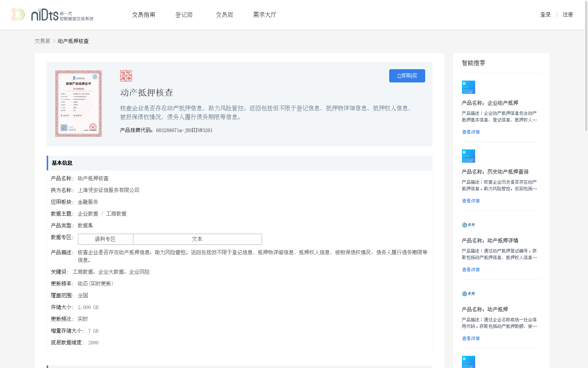Image resolution: width=588 pixels, height=368 pixels.
Task: Click the 金融服务 application field value
Action: (88, 202)
